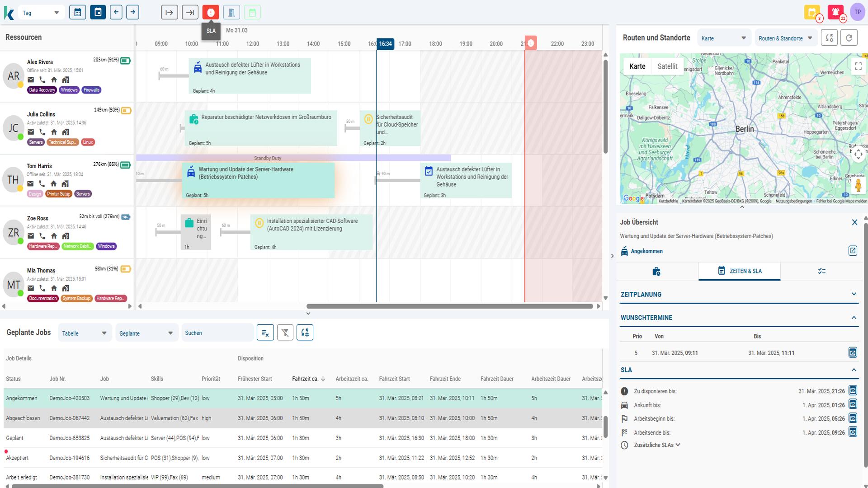Close the Job Übersicht panel
Viewport: 868px width, 488px height.
(854, 222)
